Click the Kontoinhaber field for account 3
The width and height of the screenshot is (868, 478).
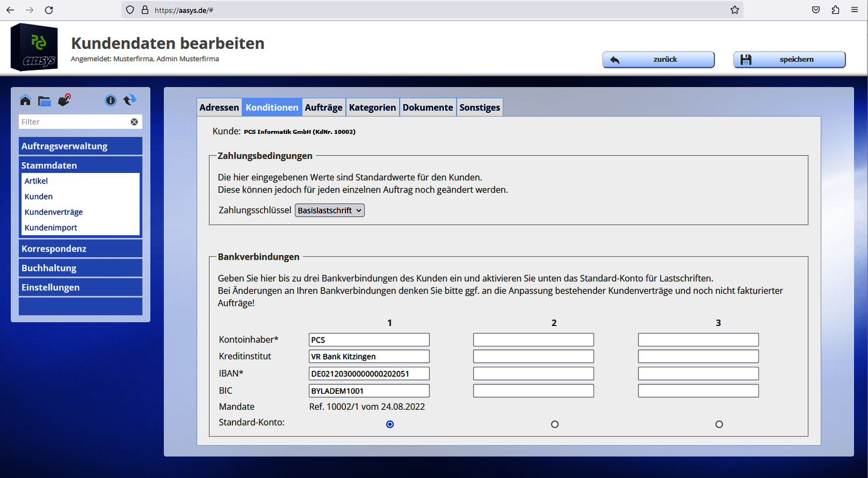[698, 339]
